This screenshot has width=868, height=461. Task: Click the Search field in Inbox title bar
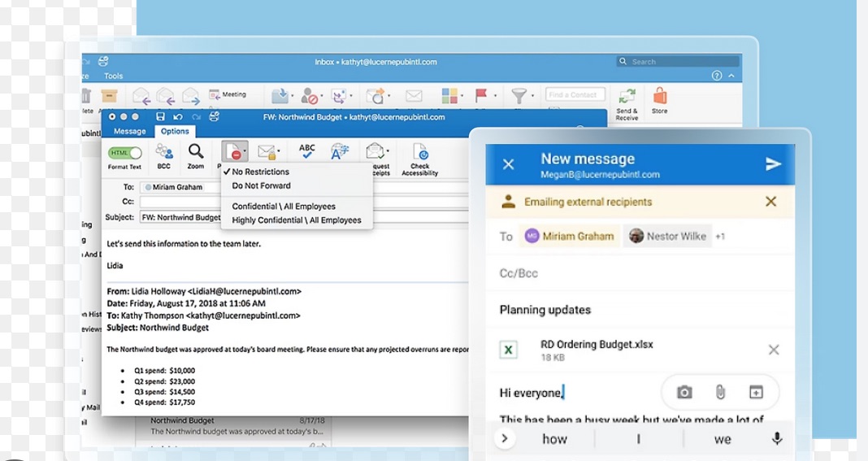click(678, 62)
